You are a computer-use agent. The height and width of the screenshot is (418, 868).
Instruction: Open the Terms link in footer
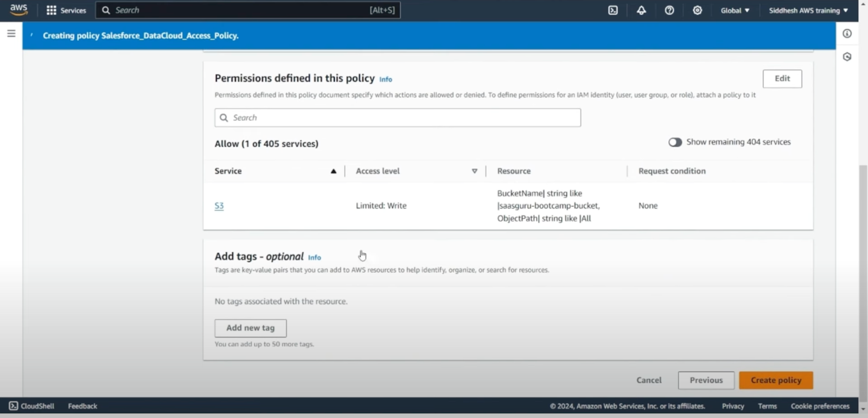(767, 406)
